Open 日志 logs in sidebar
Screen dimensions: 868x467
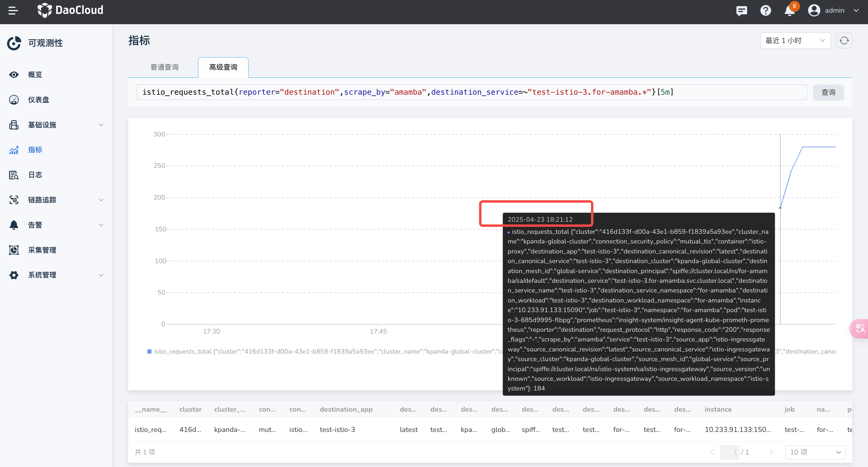[x=35, y=175]
